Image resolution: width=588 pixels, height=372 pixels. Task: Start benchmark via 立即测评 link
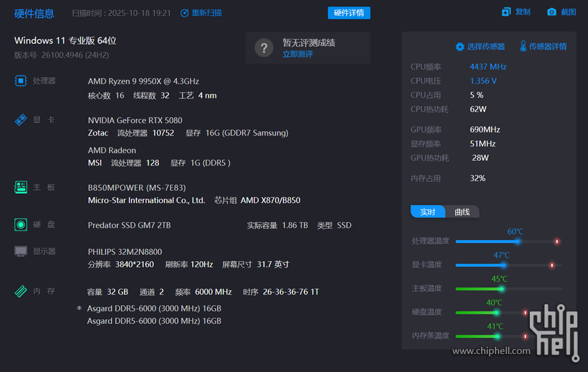298,54
